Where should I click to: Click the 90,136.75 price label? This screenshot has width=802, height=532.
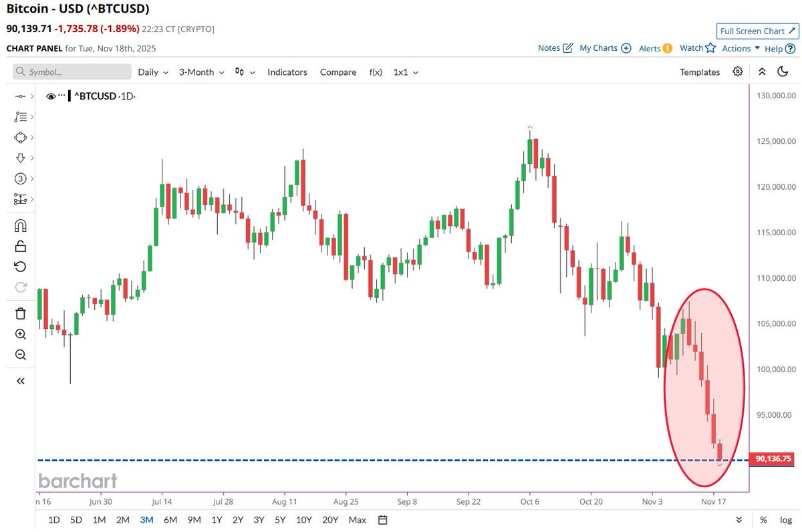pos(773,459)
